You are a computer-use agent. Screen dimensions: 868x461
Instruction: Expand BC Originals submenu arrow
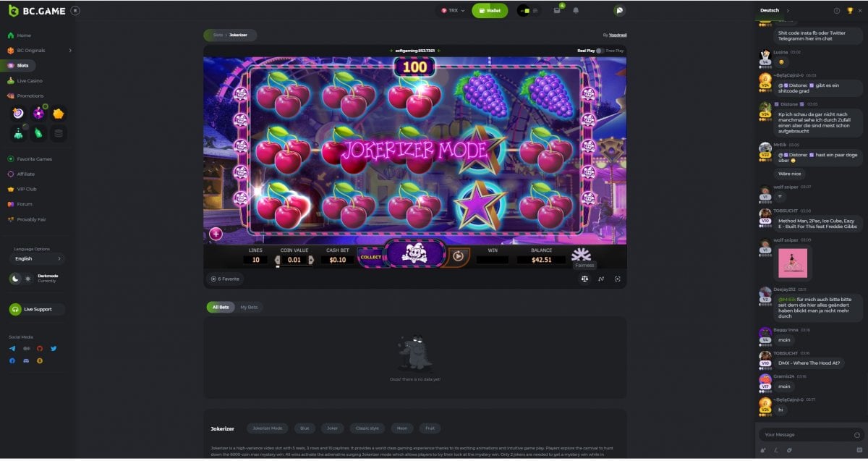[70, 51]
